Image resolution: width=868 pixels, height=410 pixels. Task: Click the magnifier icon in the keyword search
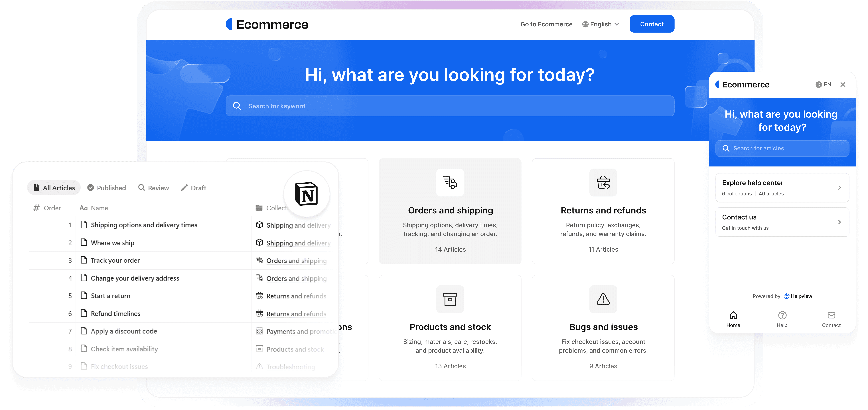237,106
